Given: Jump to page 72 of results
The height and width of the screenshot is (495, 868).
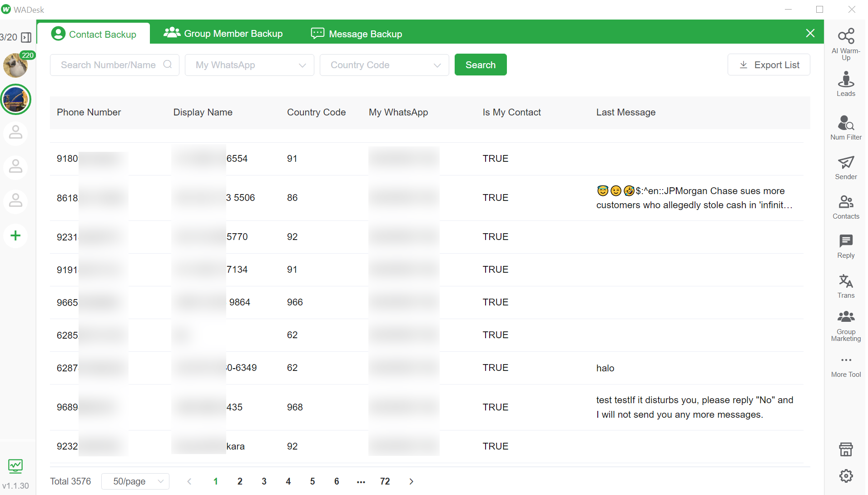Looking at the screenshot, I should 385,481.
